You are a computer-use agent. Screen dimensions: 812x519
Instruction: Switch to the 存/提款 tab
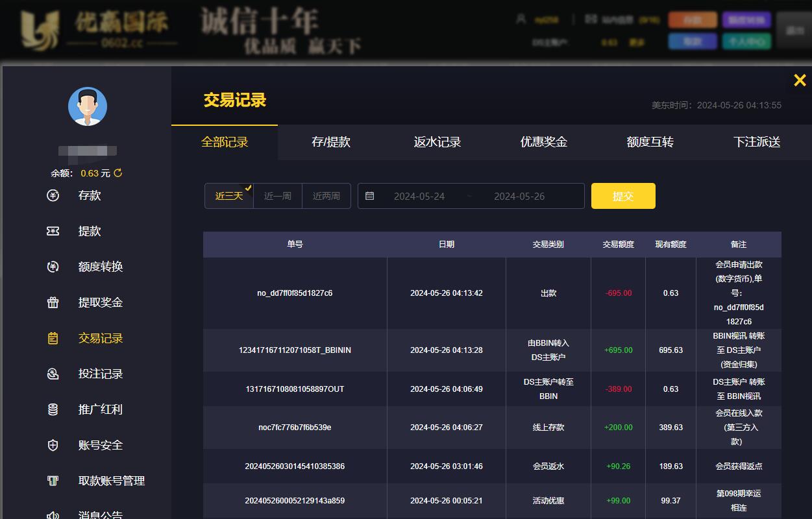[x=331, y=142]
